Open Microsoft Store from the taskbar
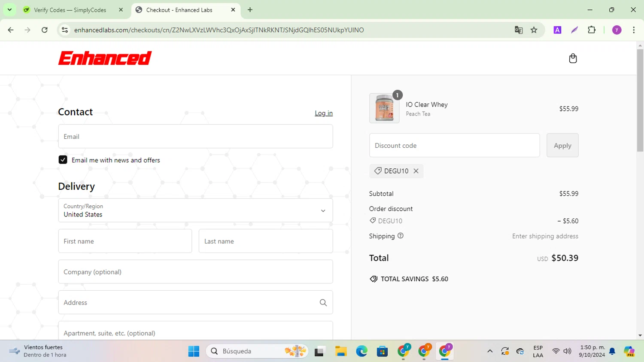 click(x=382, y=351)
